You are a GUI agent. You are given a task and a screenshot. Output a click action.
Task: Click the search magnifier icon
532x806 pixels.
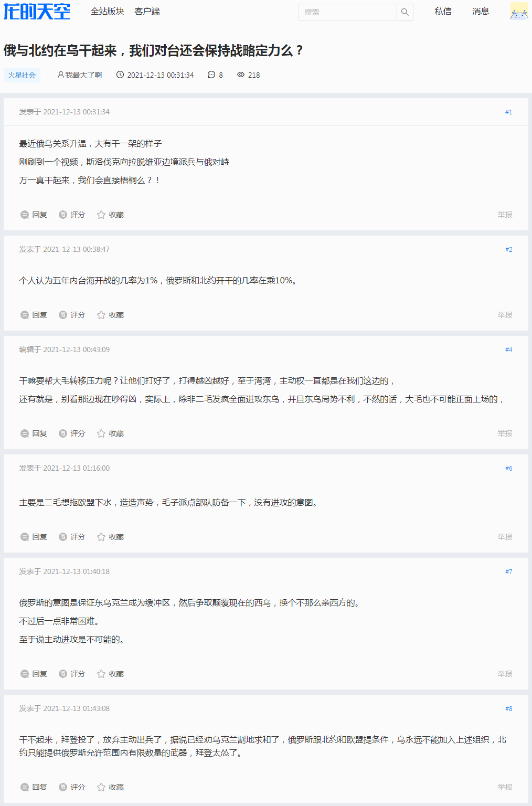click(405, 12)
